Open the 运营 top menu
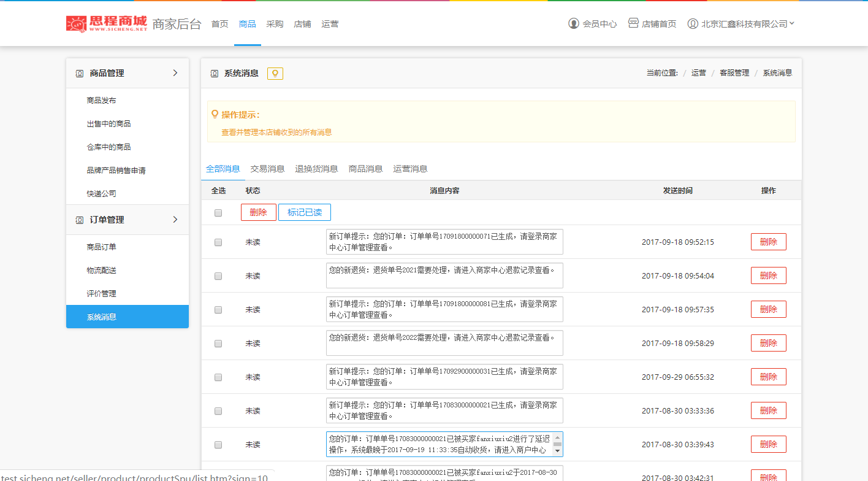This screenshot has width=868, height=481. tap(330, 24)
